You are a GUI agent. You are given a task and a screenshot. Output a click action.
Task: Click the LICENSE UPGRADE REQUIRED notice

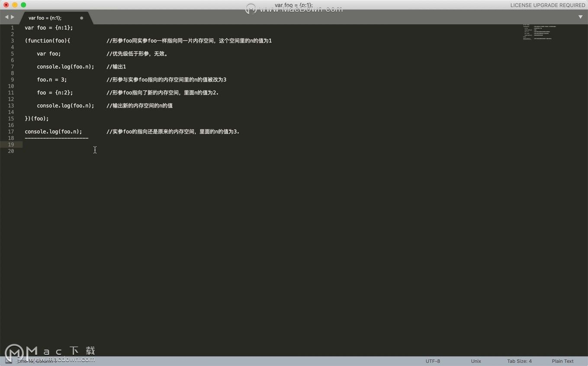(x=548, y=5)
